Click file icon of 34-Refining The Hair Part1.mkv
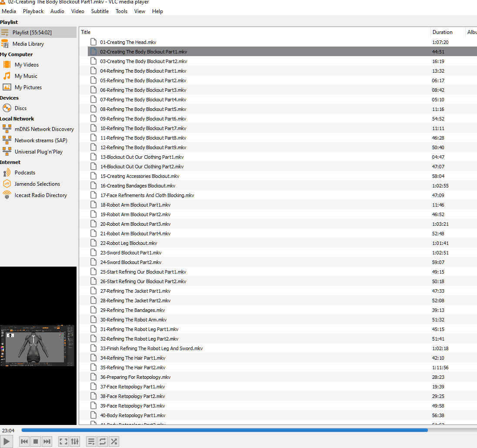Viewport: 477px width, 448px height. [93, 358]
